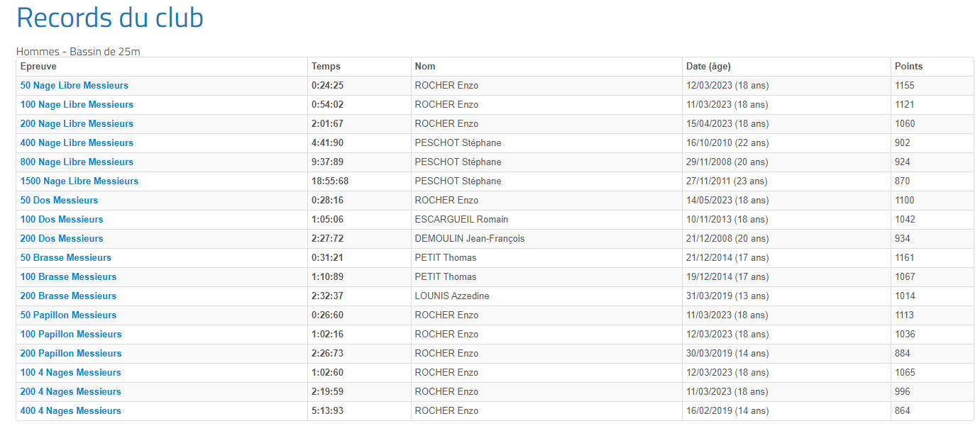Click 200 Papillon Messieurs link
The width and height of the screenshot is (980, 426).
point(71,354)
